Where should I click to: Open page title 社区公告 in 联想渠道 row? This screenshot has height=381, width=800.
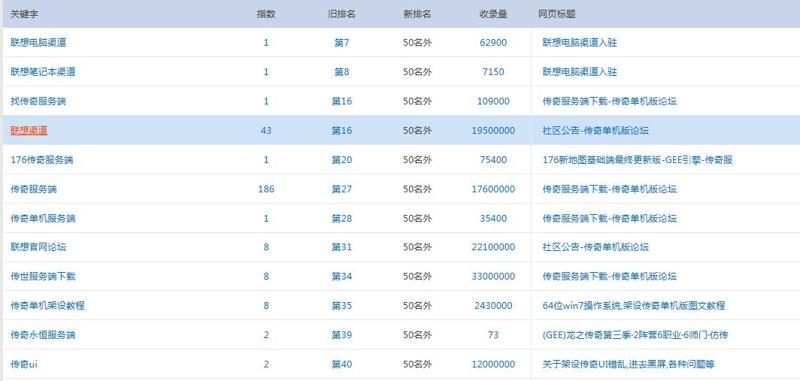click(595, 131)
